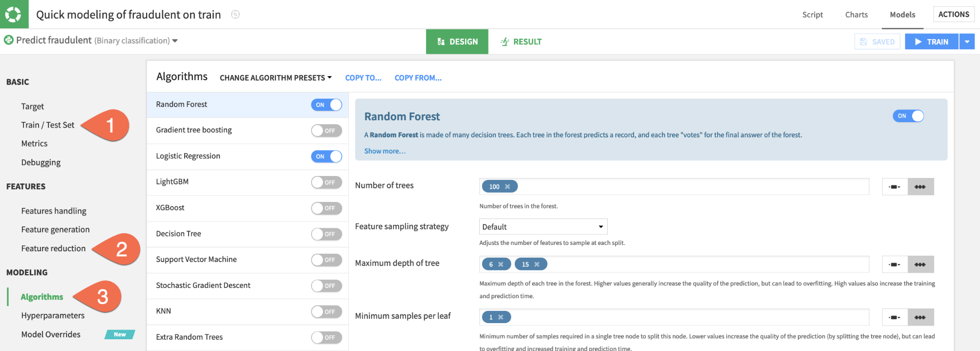Click the Copy To... link

pos(363,78)
